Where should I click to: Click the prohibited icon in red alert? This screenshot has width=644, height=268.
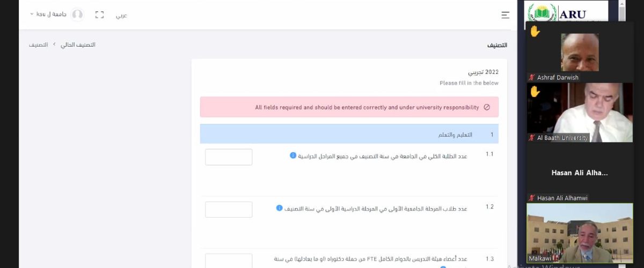487,107
